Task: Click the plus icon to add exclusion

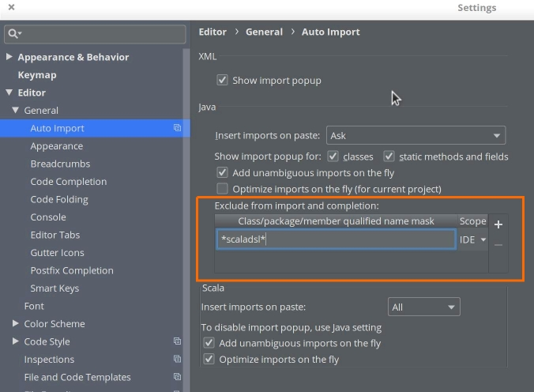Action: click(x=498, y=224)
